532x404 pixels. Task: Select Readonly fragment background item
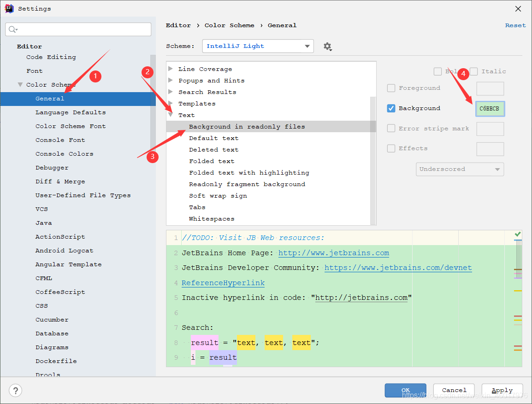(247, 184)
